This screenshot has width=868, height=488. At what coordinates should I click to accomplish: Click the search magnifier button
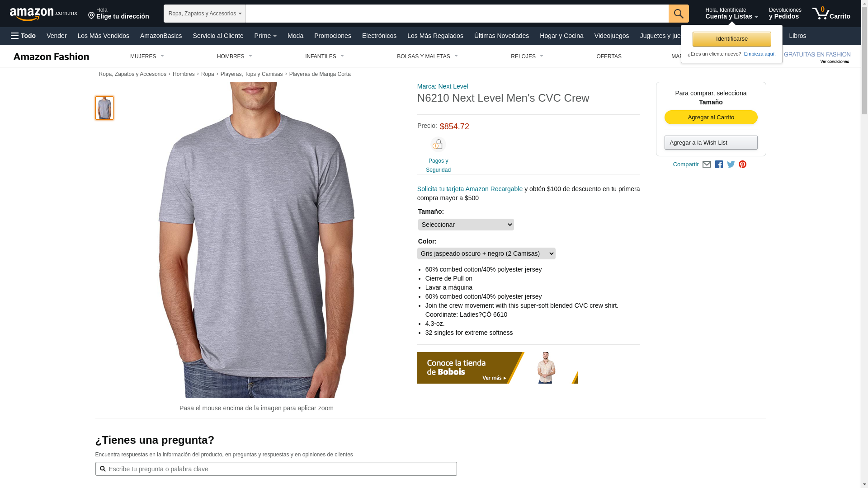click(679, 14)
